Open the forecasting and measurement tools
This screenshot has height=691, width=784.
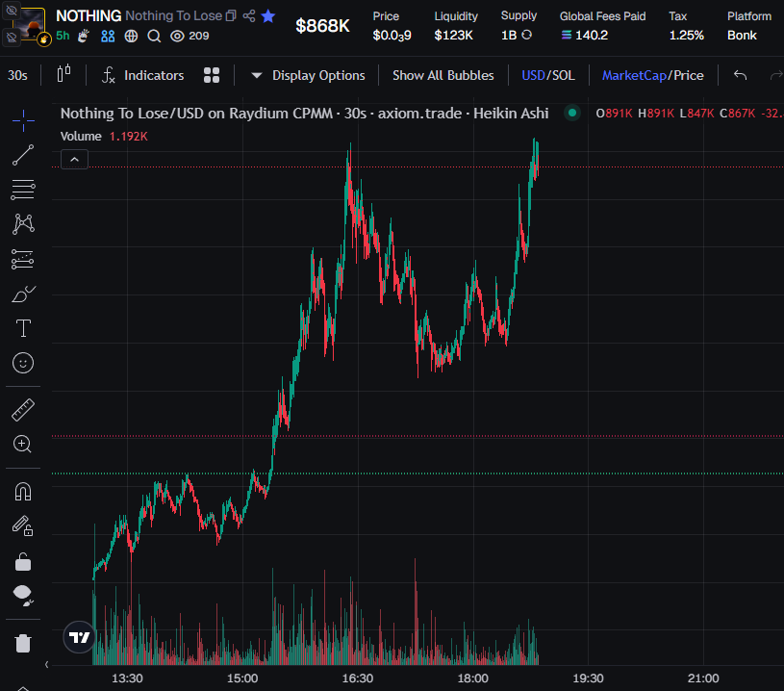23,259
